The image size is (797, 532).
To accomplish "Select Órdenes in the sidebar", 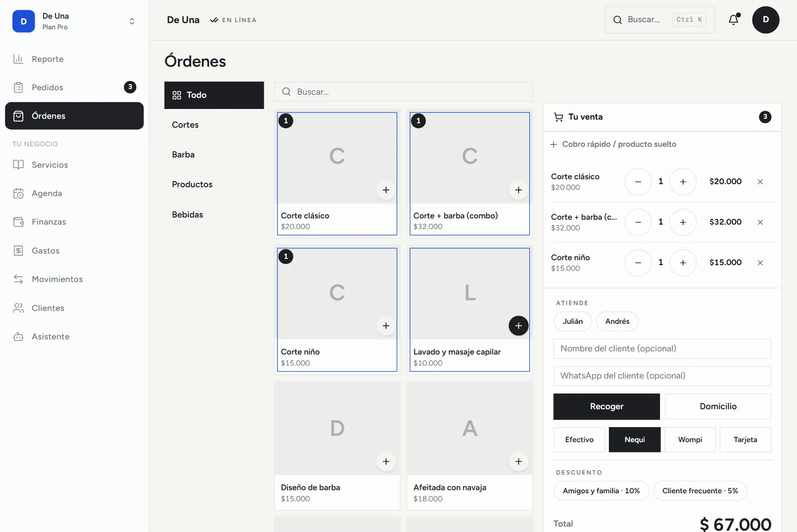I will click(74, 116).
